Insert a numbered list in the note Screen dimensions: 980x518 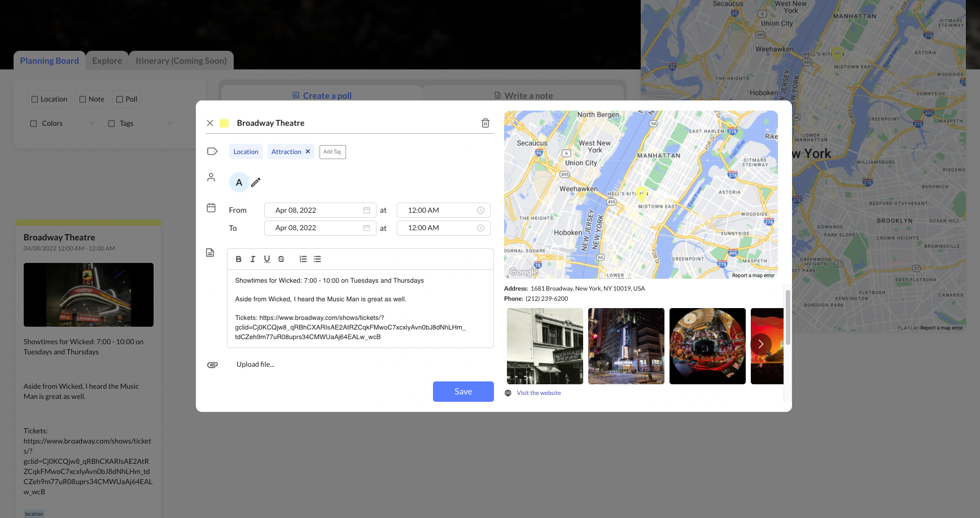point(303,259)
